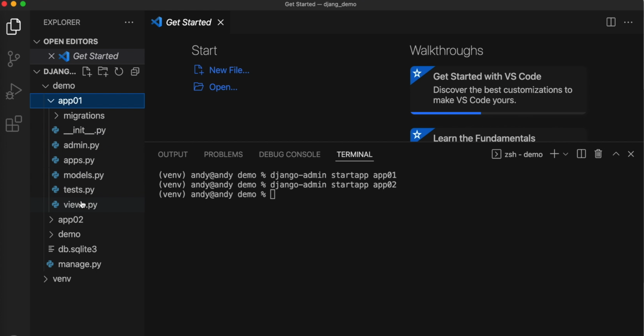This screenshot has height=336, width=644.
Task: Switch to the Debug Console tab
Action: (x=290, y=154)
